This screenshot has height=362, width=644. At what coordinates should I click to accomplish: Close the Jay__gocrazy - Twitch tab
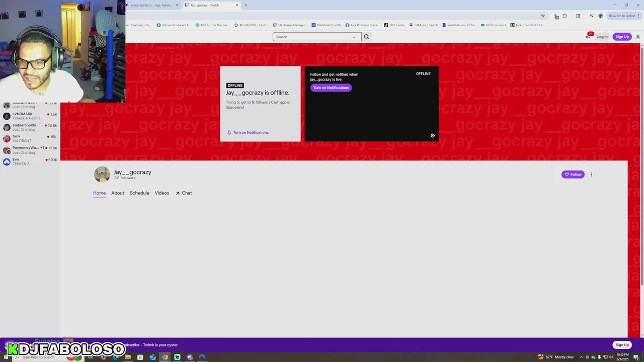(x=236, y=5)
